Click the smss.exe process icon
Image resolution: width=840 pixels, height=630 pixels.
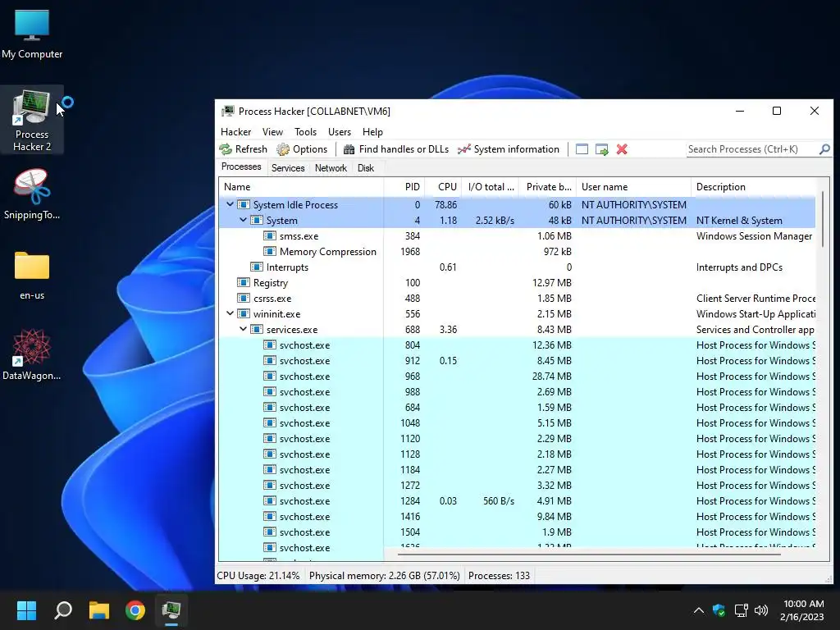270,236
